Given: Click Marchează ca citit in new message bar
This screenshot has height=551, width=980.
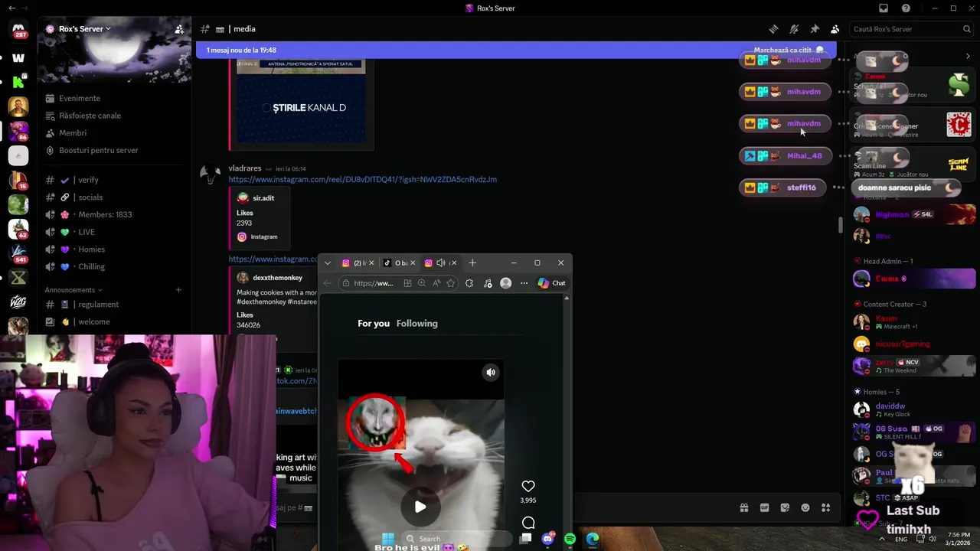Looking at the screenshot, I should (x=788, y=50).
